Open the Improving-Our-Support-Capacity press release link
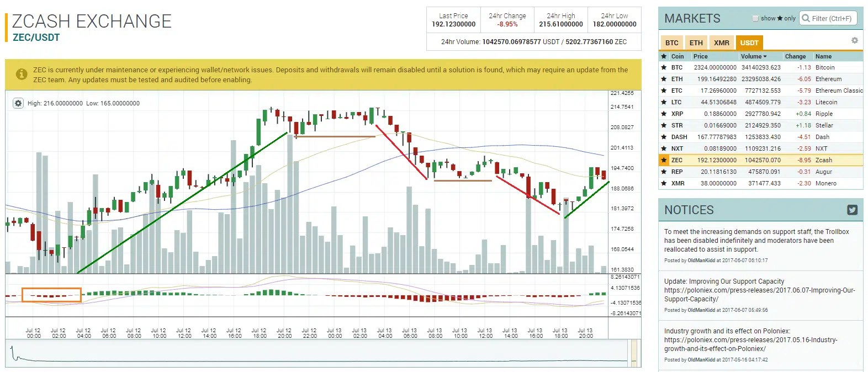 (x=760, y=295)
